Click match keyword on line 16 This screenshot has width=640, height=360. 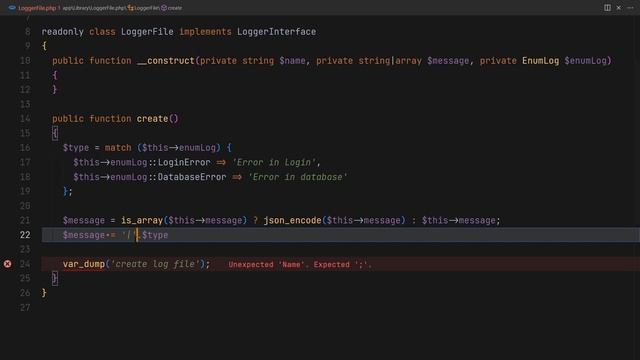pyautogui.click(x=118, y=148)
